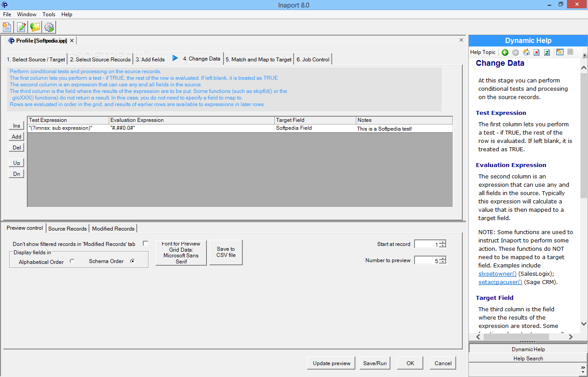Image resolution: width=588 pixels, height=377 pixels.
Task: Click the gear with play icon
Action: (x=49, y=27)
